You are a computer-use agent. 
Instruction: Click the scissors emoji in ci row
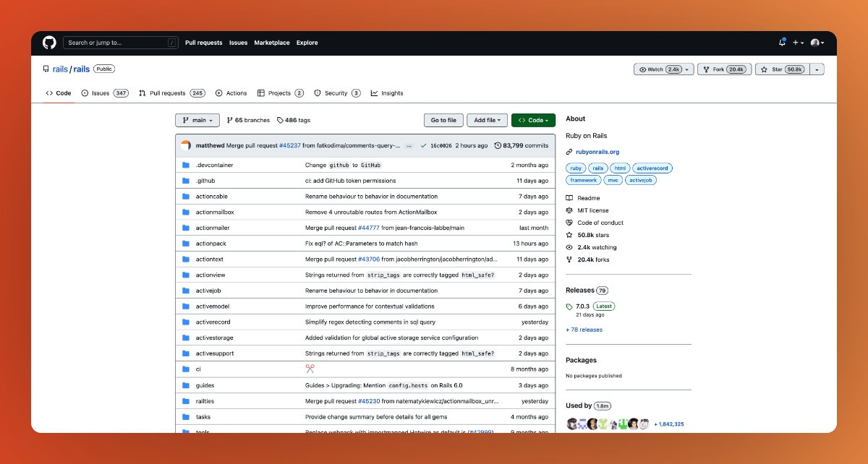point(310,369)
